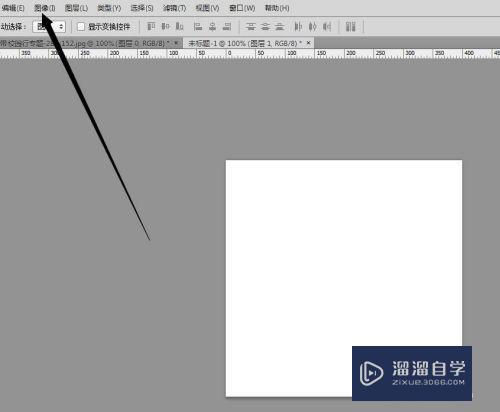
Task: Click the distribute left edges icon
Action: (x=298, y=26)
